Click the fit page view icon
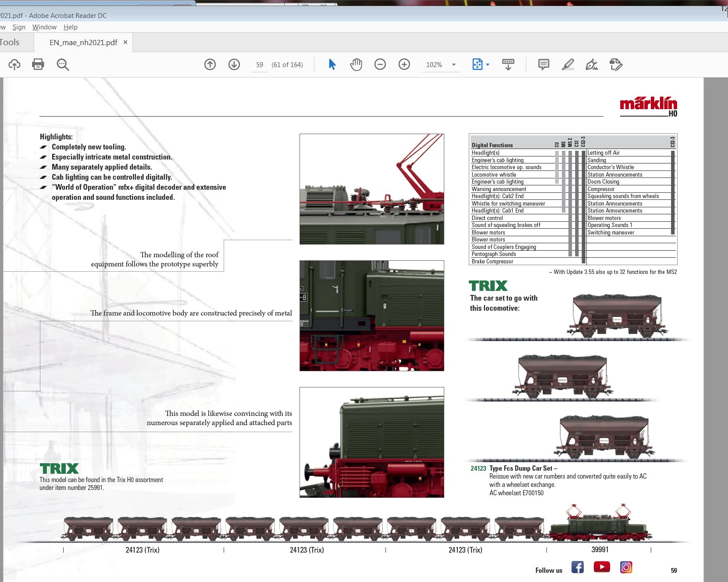728x582 pixels. [x=478, y=64]
